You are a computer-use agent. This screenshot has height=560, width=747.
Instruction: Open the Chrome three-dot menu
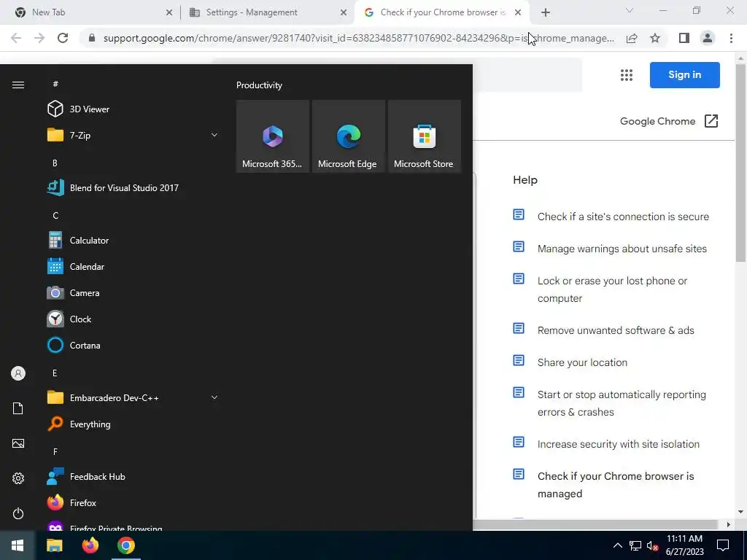[x=731, y=38]
